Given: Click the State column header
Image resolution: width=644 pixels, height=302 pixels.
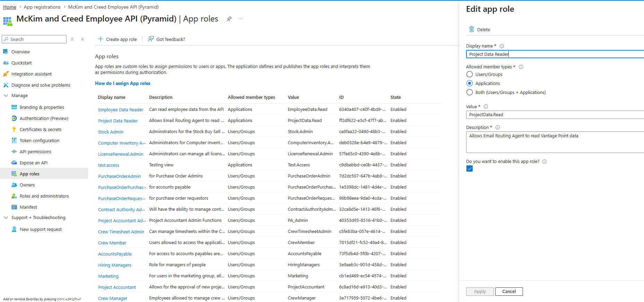Looking at the screenshot, I should tap(396, 97).
